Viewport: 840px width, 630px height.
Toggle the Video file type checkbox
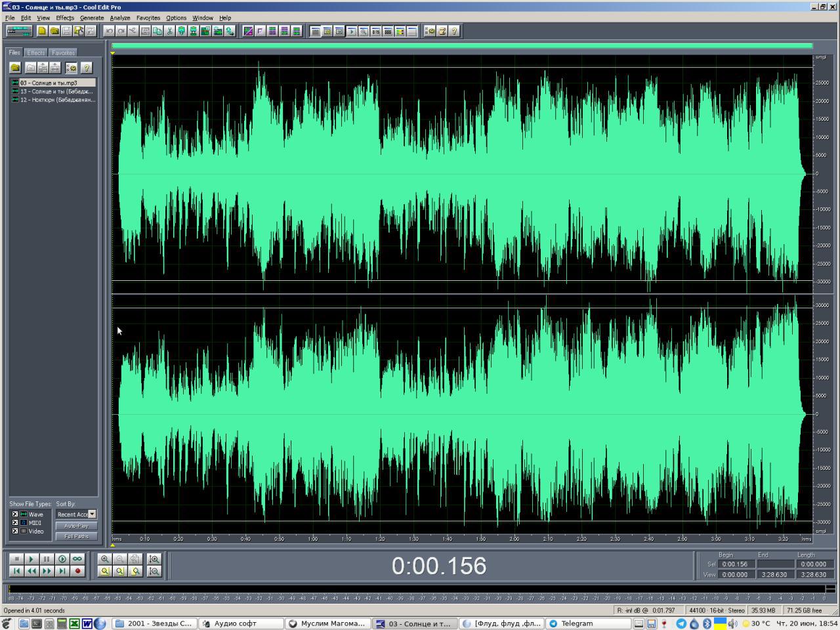[15, 532]
